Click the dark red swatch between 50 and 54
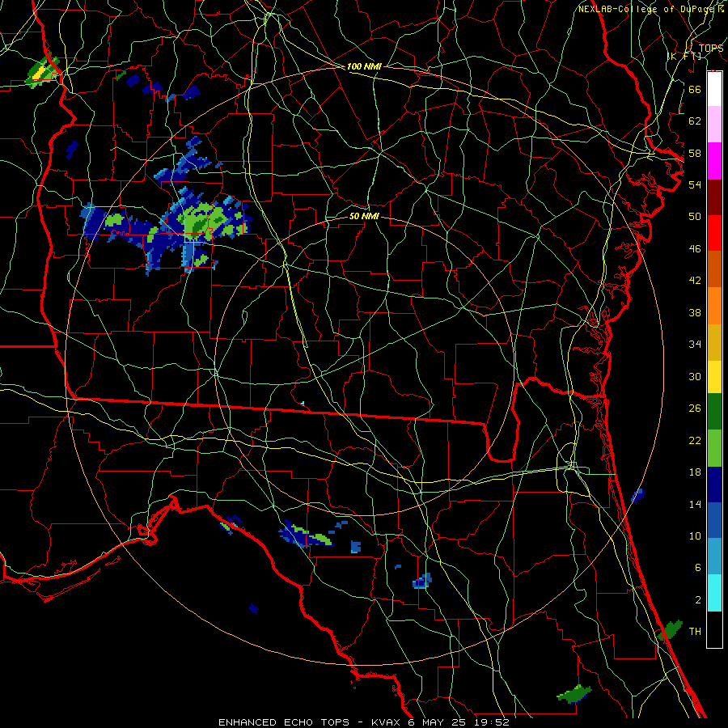The height and width of the screenshot is (728, 728). tap(714, 197)
